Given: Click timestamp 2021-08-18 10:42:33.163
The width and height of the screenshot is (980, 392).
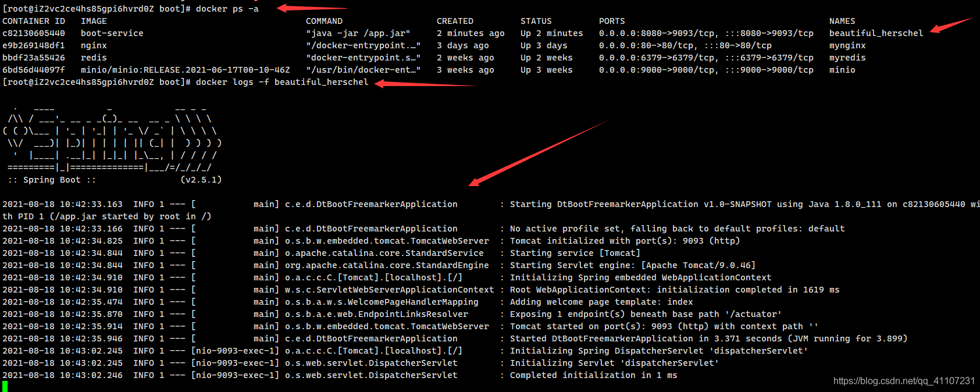Looking at the screenshot, I should click(x=62, y=204).
